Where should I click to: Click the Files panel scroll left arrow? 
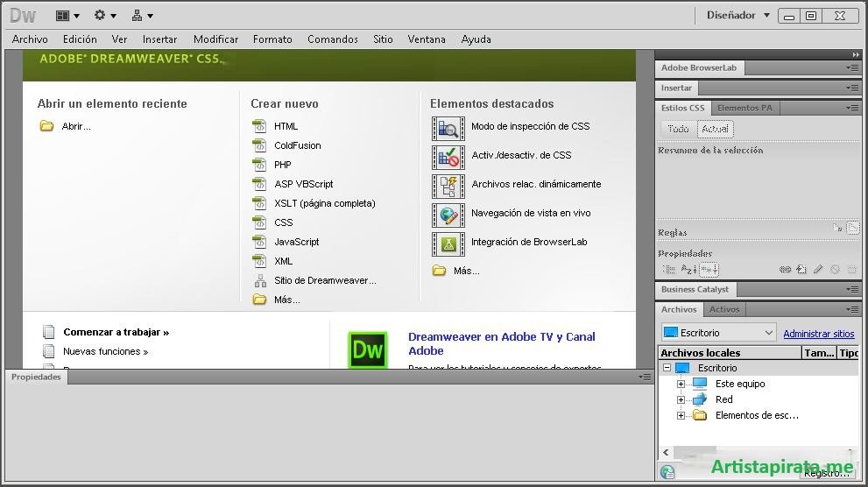click(666, 452)
